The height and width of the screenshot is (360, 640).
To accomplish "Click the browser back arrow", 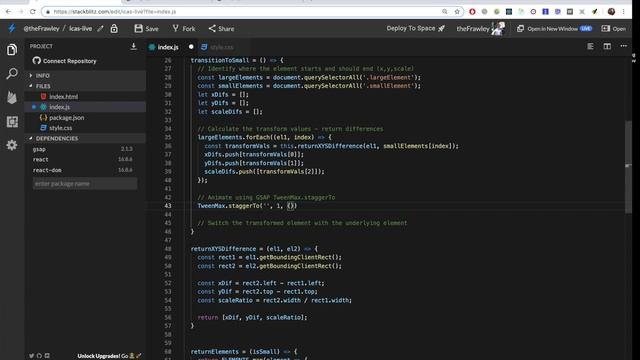I will pyautogui.click(x=8, y=11).
